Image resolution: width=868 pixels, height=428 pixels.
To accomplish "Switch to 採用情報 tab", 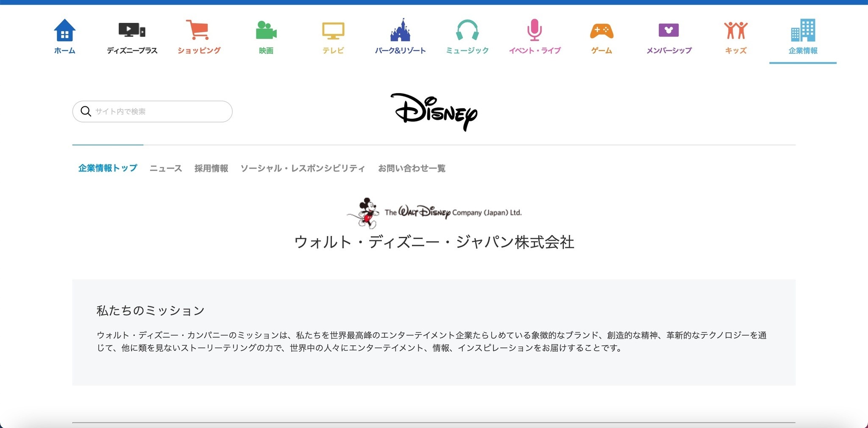I will coord(211,168).
